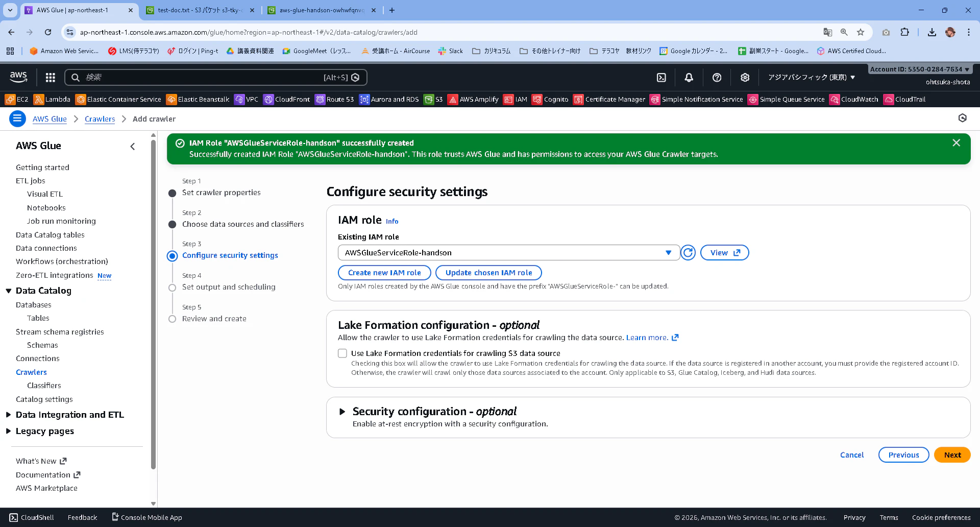Open a new browser tab
This screenshot has width=980, height=527.
point(392,10)
